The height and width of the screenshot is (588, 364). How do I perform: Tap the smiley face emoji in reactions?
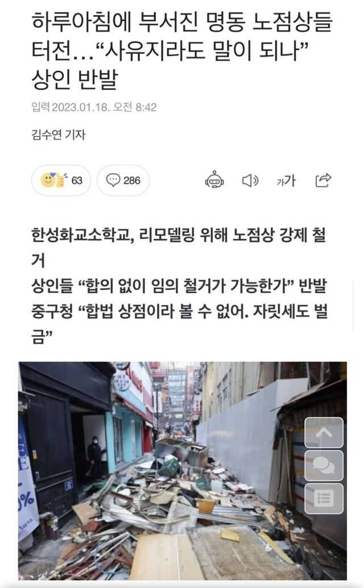pos(48,180)
